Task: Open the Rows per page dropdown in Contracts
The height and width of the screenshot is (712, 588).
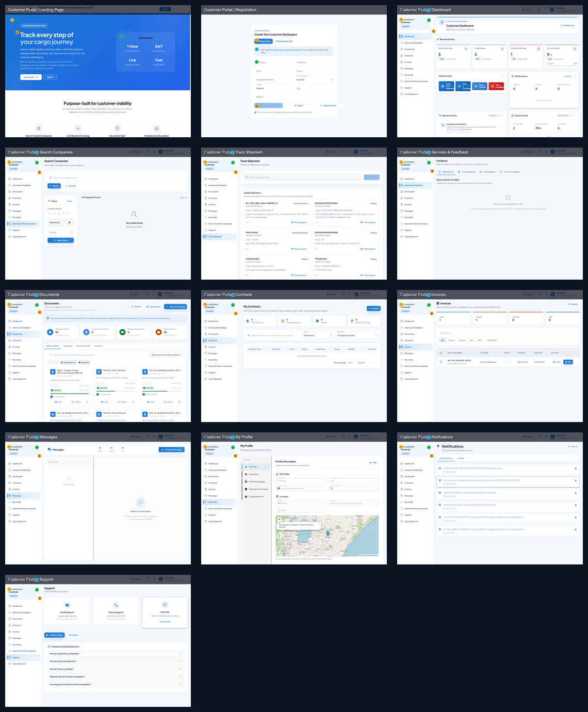Action: [350, 362]
